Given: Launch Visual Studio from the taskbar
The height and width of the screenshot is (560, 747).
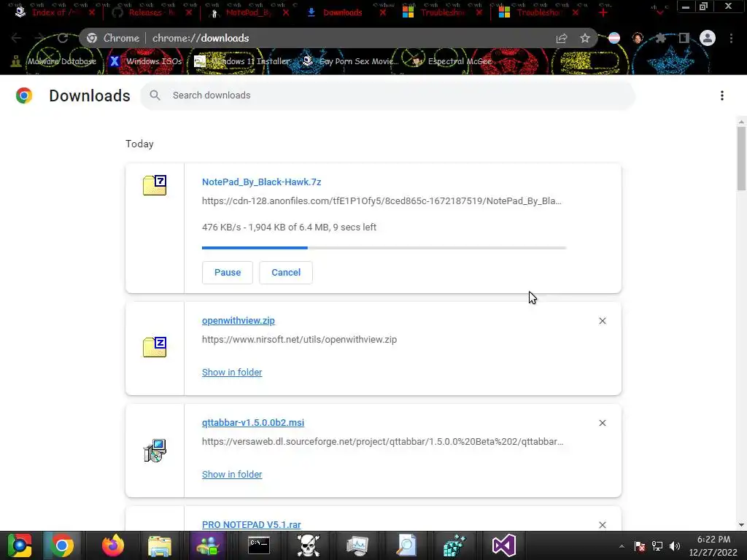Looking at the screenshot, I should click(x=503, y=545).
